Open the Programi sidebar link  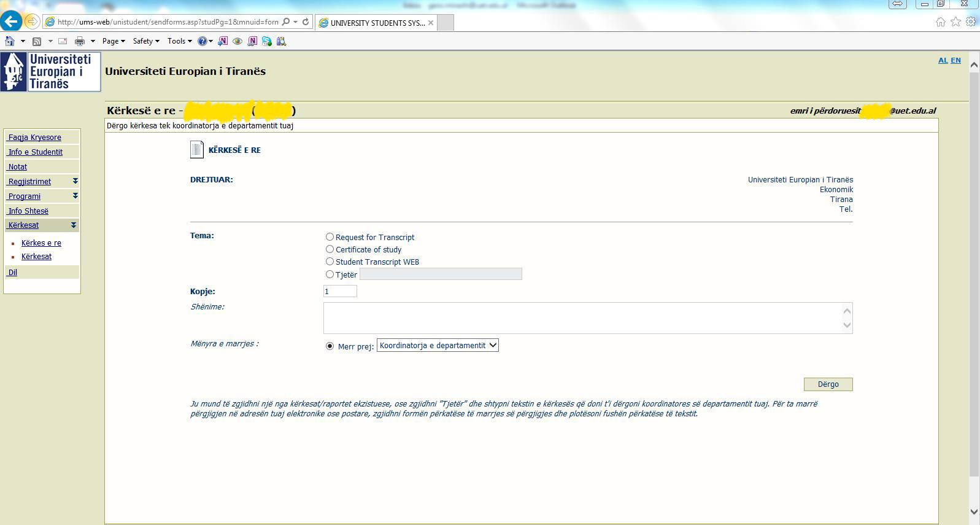pyautogui.click(x=25, y=196)
